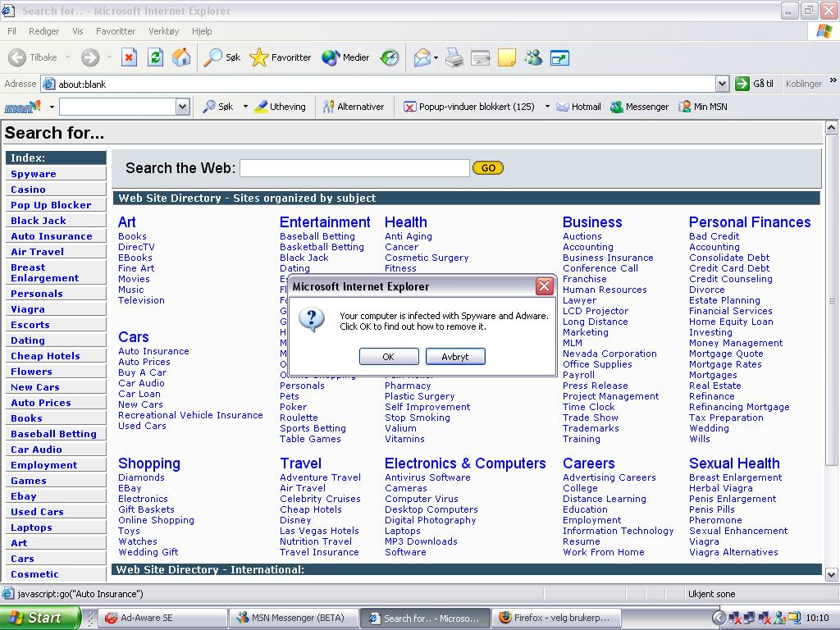The height and width of the screenshot is (630, 840).
Task: Open the Windows Start button
Action: click(39, 618)
